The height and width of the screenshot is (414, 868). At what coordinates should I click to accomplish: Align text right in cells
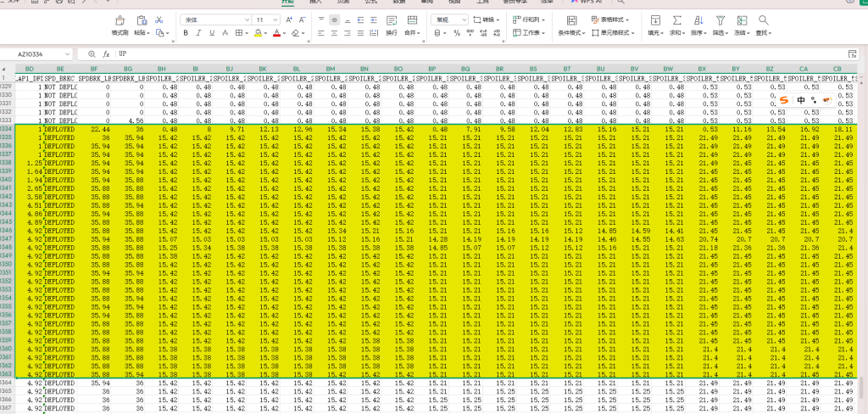tap(348, 33)
